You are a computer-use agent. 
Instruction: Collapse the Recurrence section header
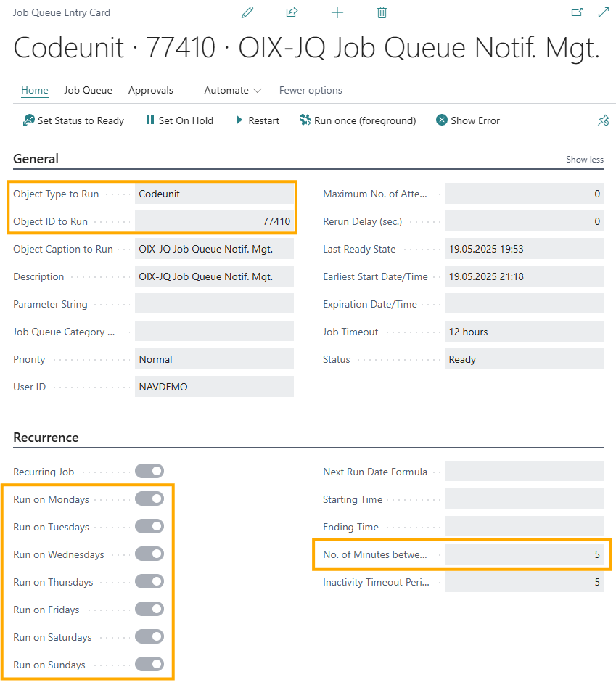click(46, 438)
